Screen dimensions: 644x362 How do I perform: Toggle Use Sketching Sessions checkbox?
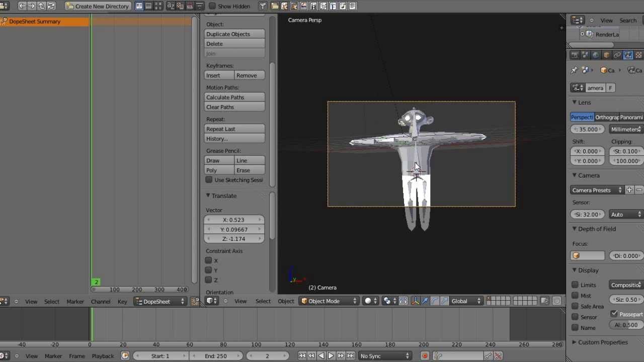(x=209, y=180)
